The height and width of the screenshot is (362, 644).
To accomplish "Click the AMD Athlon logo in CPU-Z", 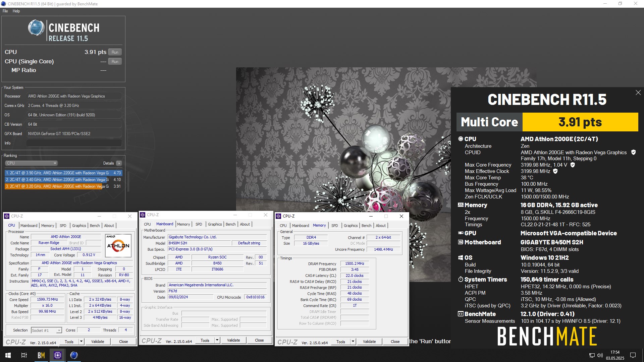I will coord(118,245).
